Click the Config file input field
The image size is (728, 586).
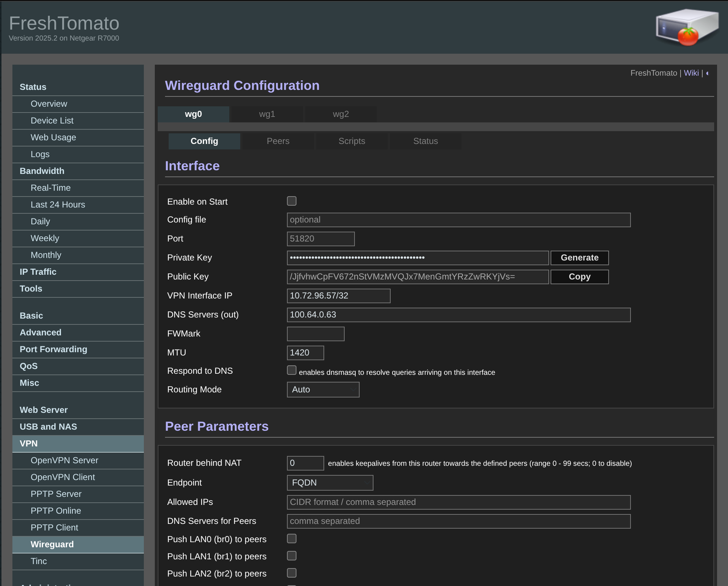[x=459, y=220]
